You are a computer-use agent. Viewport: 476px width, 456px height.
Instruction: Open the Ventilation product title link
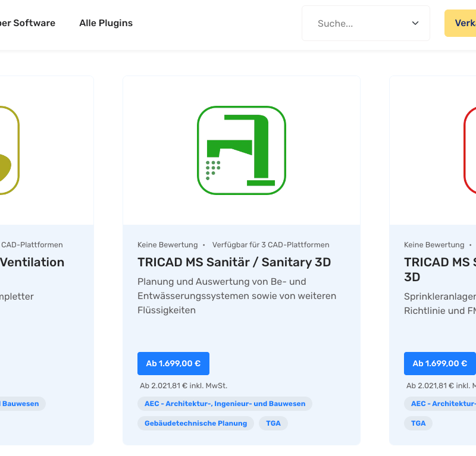[32, 262]
